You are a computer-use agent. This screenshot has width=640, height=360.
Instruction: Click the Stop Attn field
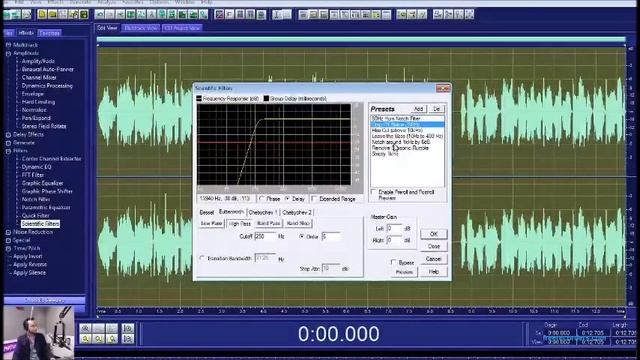pos(331,268)
